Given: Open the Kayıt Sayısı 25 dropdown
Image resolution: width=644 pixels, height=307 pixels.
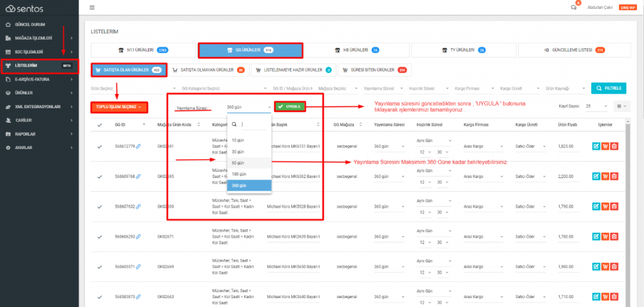Looking at the screenshot, I should coord(596,107).
